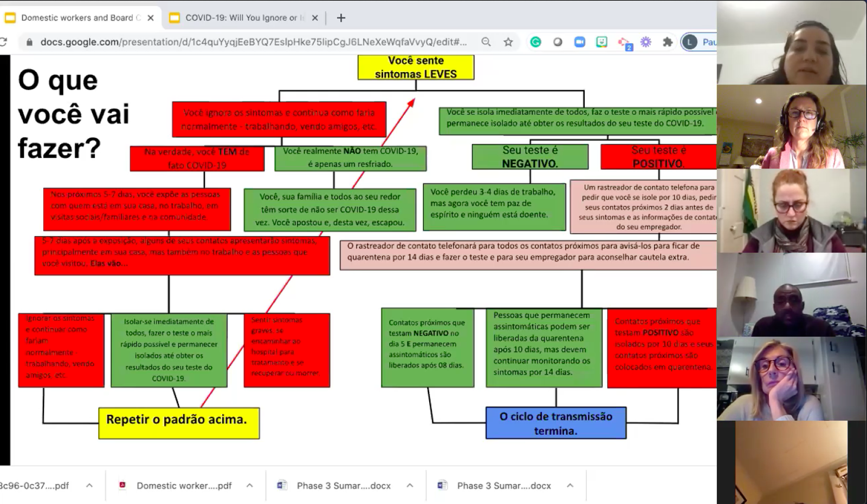Click the site lock icon

[x=29, y=42]
